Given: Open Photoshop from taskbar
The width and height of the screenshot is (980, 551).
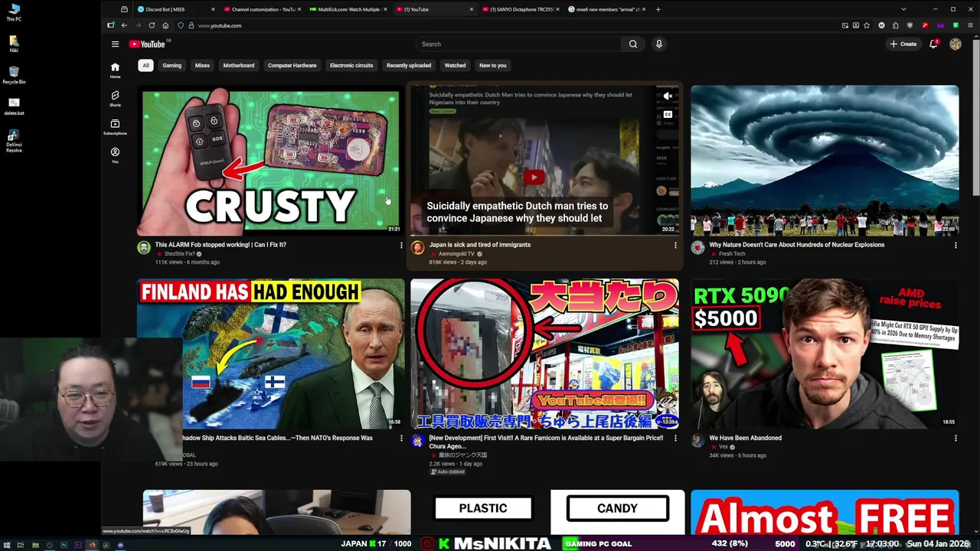Looking at the screenshot, I should pyautogui.click(x=64, y=545).
